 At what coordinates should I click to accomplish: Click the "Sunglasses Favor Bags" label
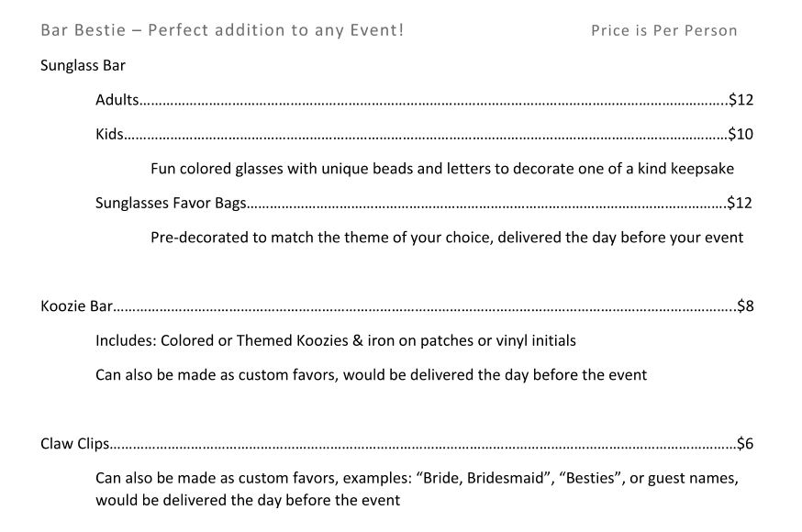tap(171, 203)
